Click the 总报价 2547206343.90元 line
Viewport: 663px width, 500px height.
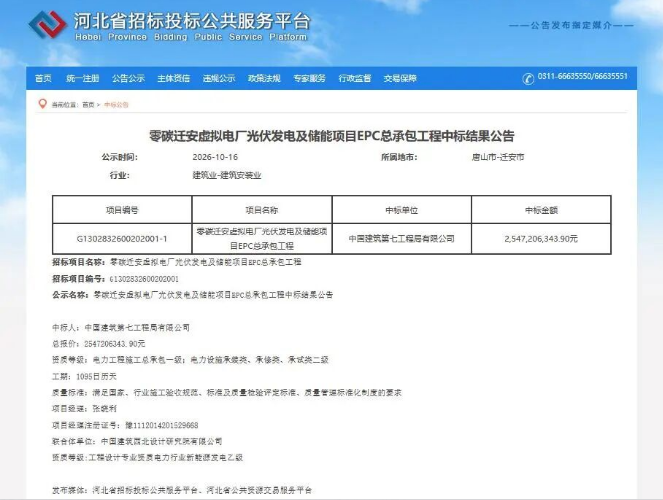tap(99, 344)
